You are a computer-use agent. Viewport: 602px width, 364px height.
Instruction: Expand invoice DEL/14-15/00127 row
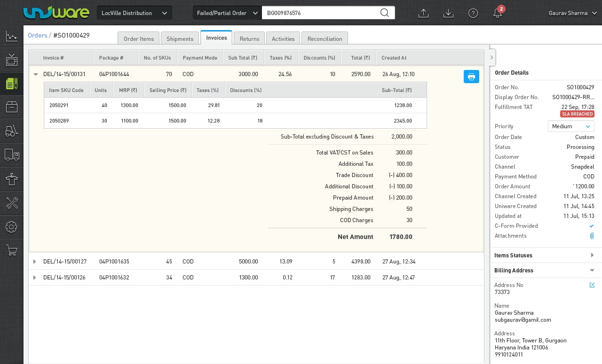34,262
